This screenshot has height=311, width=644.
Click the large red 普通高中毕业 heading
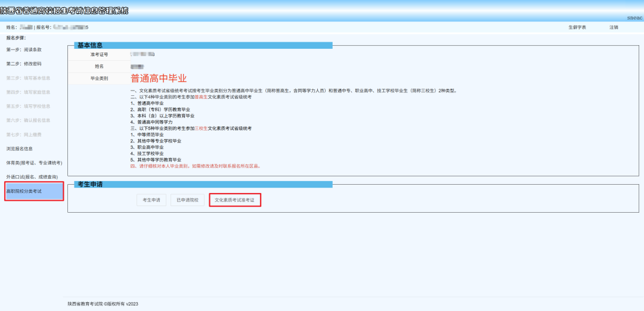click(159, 79)
